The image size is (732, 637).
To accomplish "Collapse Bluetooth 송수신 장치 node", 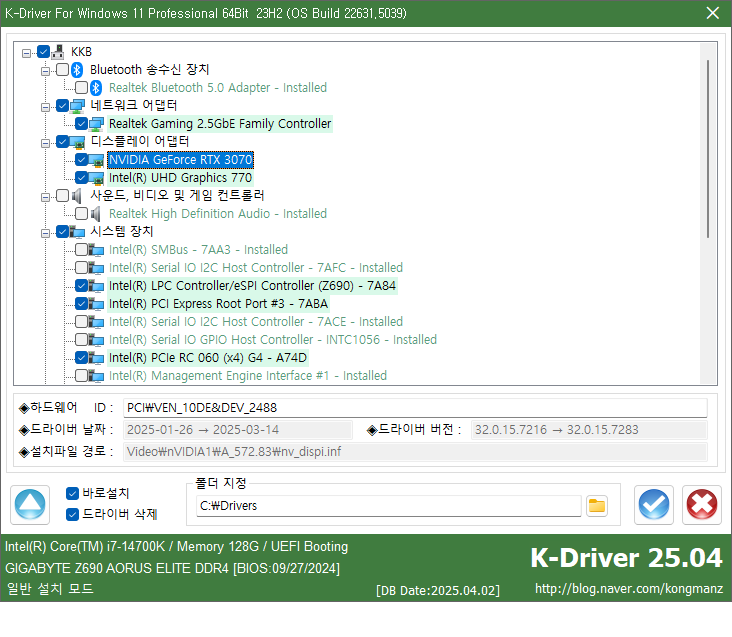I will pos(45,71).
